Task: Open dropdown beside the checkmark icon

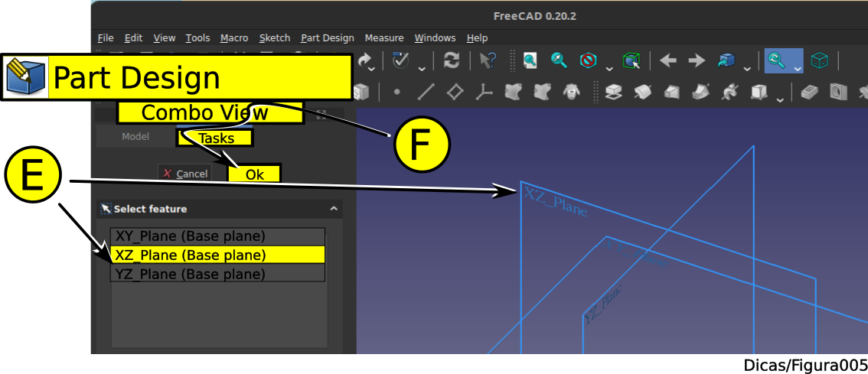Action: [421, 69]
